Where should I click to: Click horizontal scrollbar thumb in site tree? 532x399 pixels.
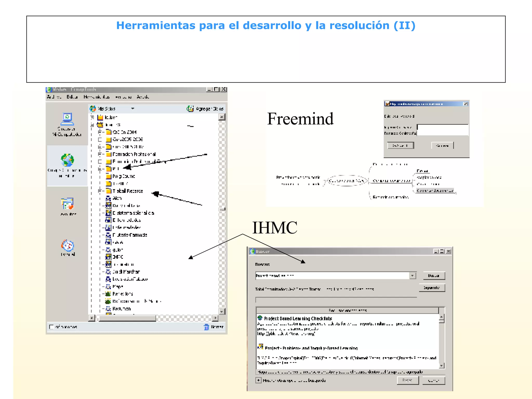tap(128, 318)
